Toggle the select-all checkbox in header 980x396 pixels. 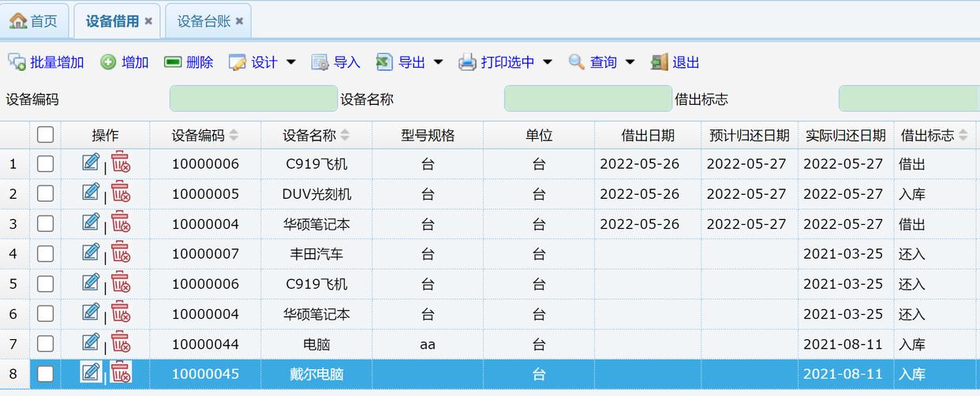pos(45,135)
